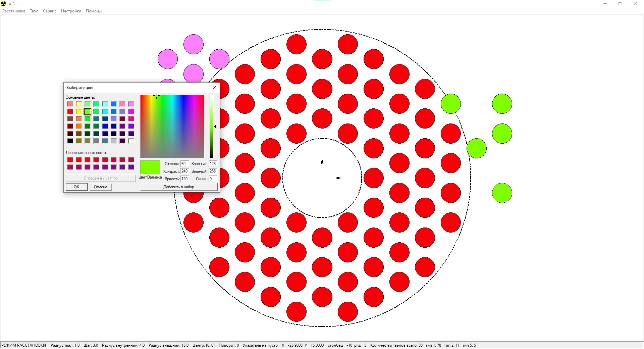Click 'Радиус внешний: 15.0' status text
The height and width of the screenshot is (349, 644).
[168, 345]
